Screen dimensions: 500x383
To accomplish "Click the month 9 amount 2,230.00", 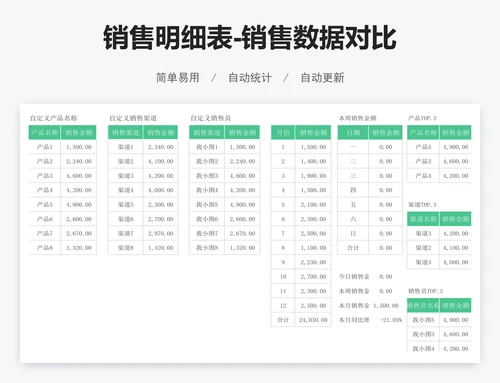I will pos(313,262).
